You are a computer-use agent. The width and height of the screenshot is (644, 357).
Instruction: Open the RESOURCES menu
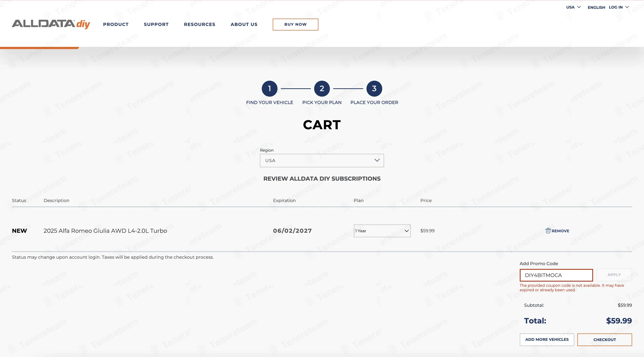tap(199, 24)
